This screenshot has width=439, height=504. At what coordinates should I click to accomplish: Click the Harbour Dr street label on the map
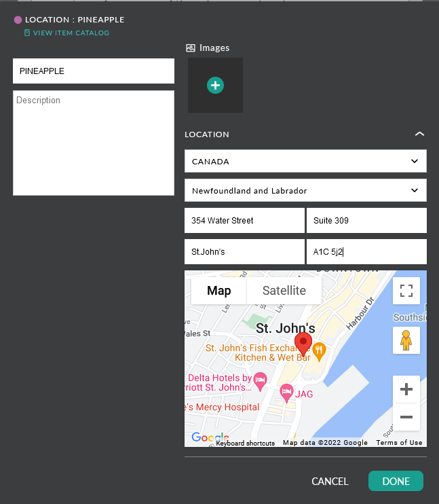click(x=360, y=313)
